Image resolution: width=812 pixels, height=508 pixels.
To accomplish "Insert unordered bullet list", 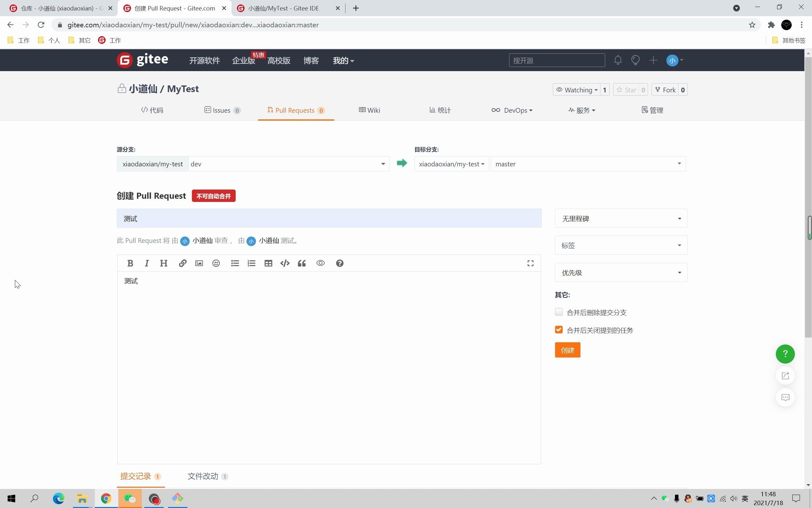I will (235, 264).
